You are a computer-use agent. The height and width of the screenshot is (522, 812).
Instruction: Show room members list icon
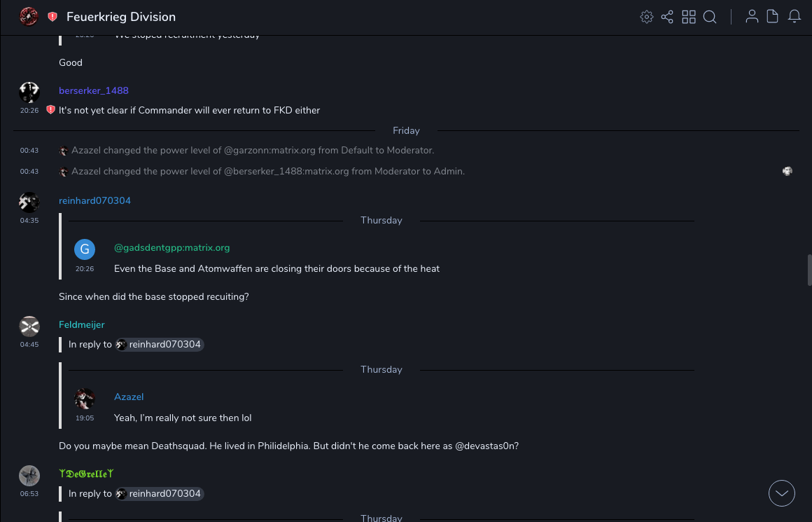pos(752,17)
